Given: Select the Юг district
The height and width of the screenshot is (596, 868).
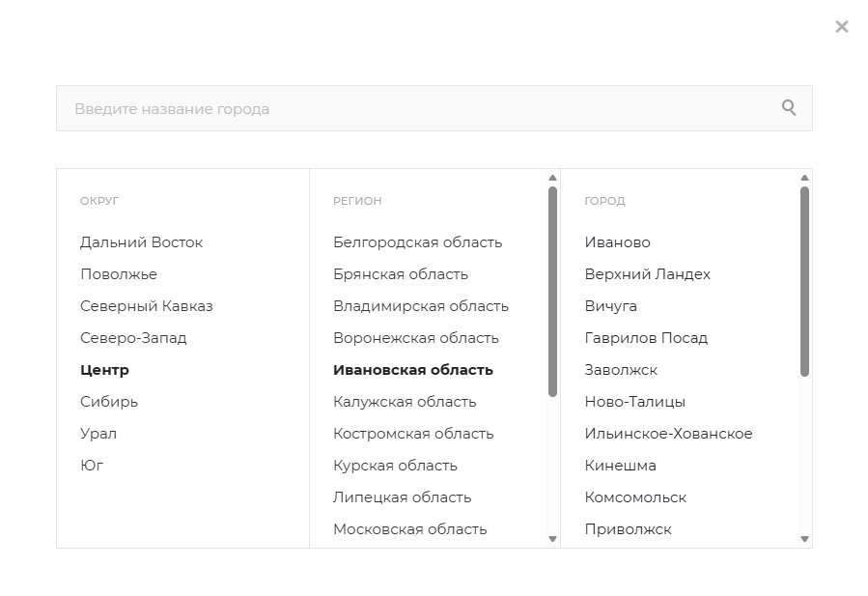Looking at the screenshot, I should click(92, 466).
